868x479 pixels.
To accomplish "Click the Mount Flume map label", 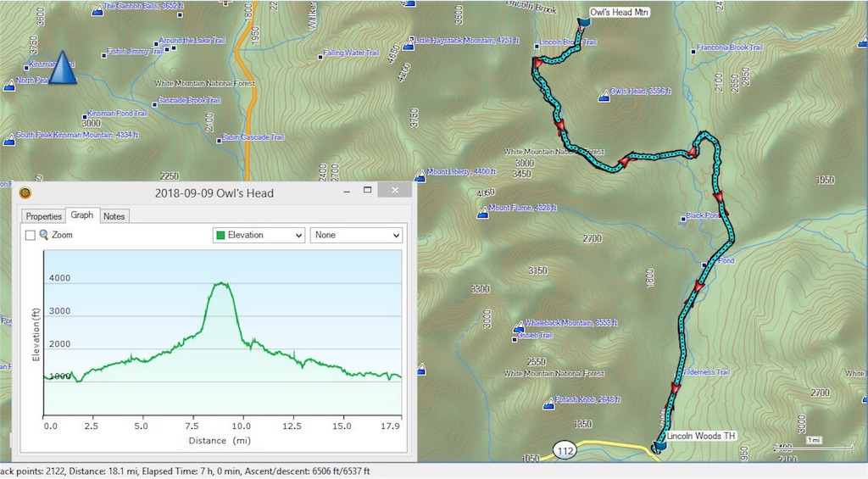I will point(522,208).
